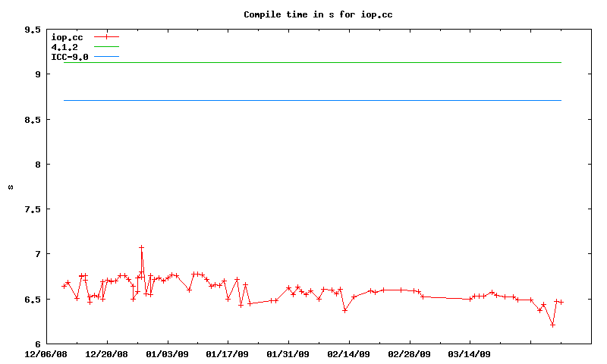Image resolution: width=607 pixels, height=364 pixels.
Task: Click the 's' y-axis unit label
Action: pyautogui.click(x=10, y=187)
